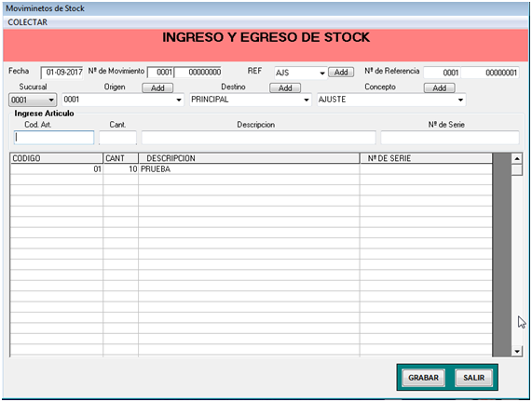Expand the Origen dropdown arrow

click(x=179, y=100)
